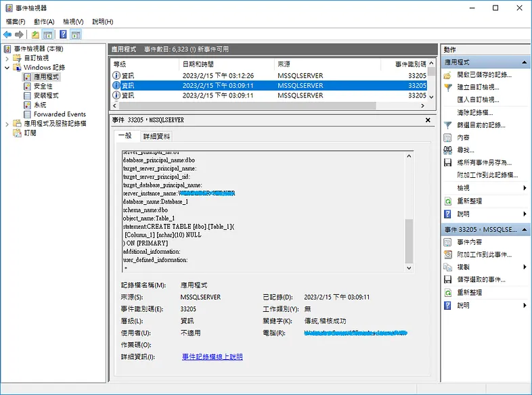Click 匯入自訂檢視 action
532x395 pixels.
pos(478,100)
